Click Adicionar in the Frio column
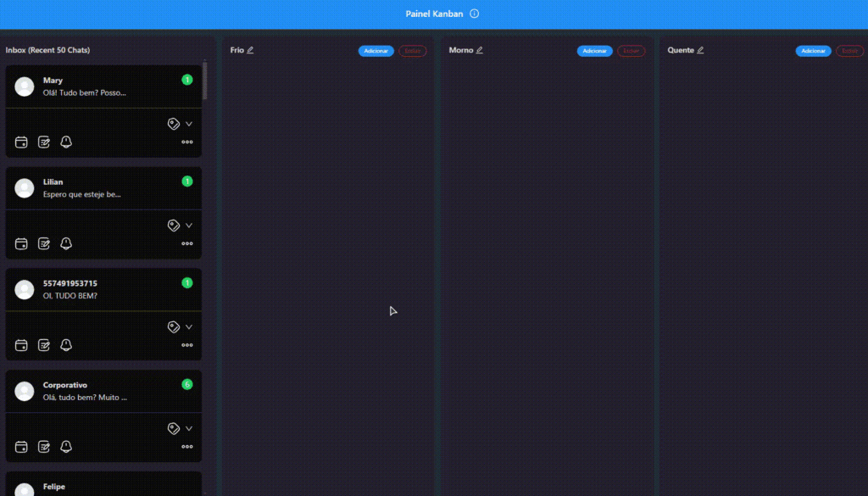 click(376, 51)
